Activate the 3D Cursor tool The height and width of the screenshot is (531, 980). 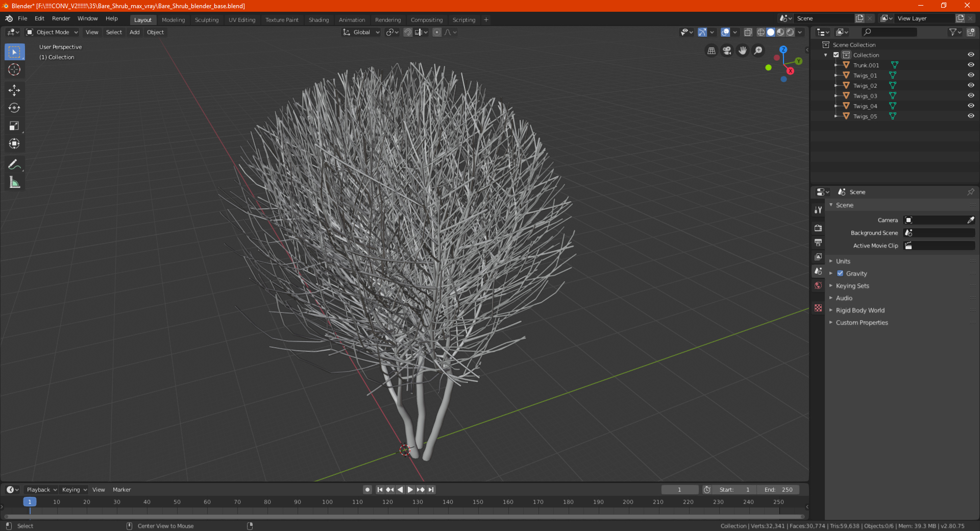tap(14, 69)
